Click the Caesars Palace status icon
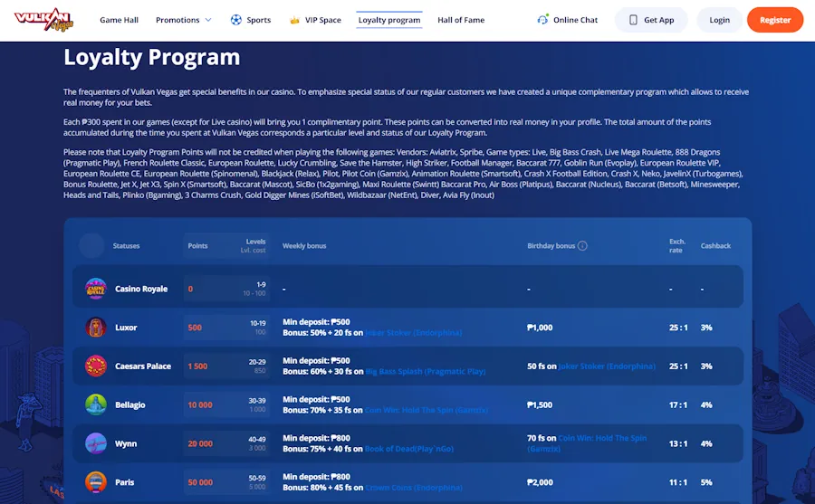Screen dimensions: 815x504 [x=96, y=366]
